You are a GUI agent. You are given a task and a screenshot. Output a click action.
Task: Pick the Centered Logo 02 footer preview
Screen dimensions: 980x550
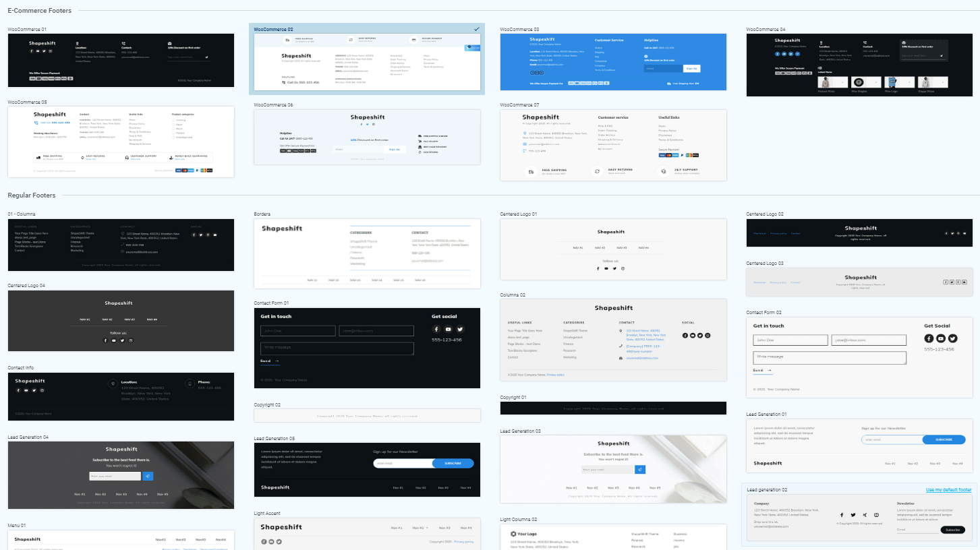[859, 233]
